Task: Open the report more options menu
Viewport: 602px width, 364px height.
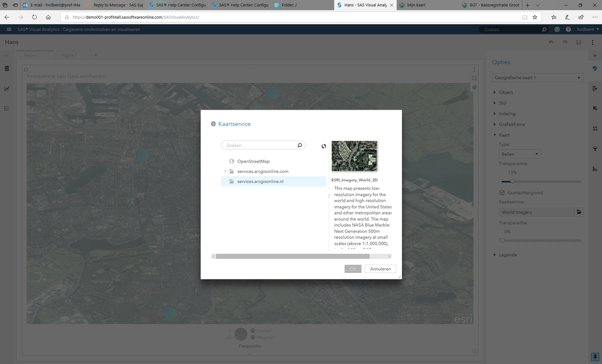Action: pyautogui.click(x=592, y=42)
